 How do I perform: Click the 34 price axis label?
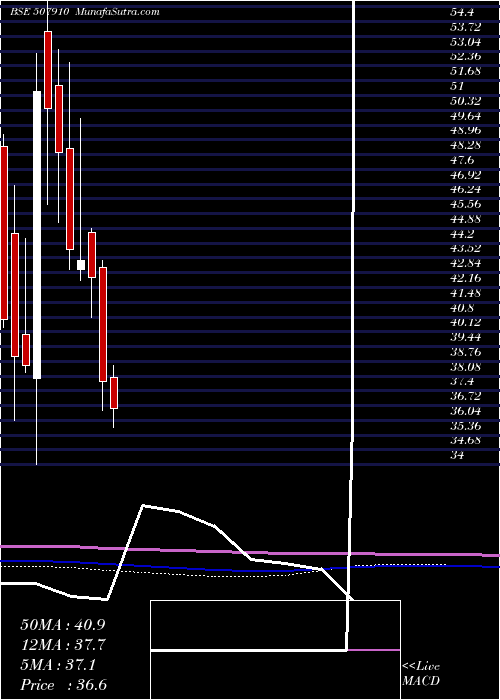[457, 455]
